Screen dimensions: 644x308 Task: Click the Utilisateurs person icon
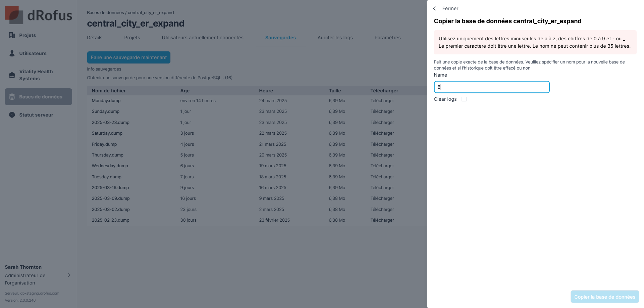point(12,53)
